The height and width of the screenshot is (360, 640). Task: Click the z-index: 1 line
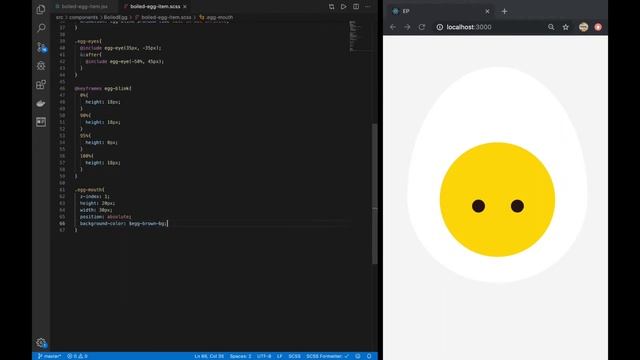[95, 196]
